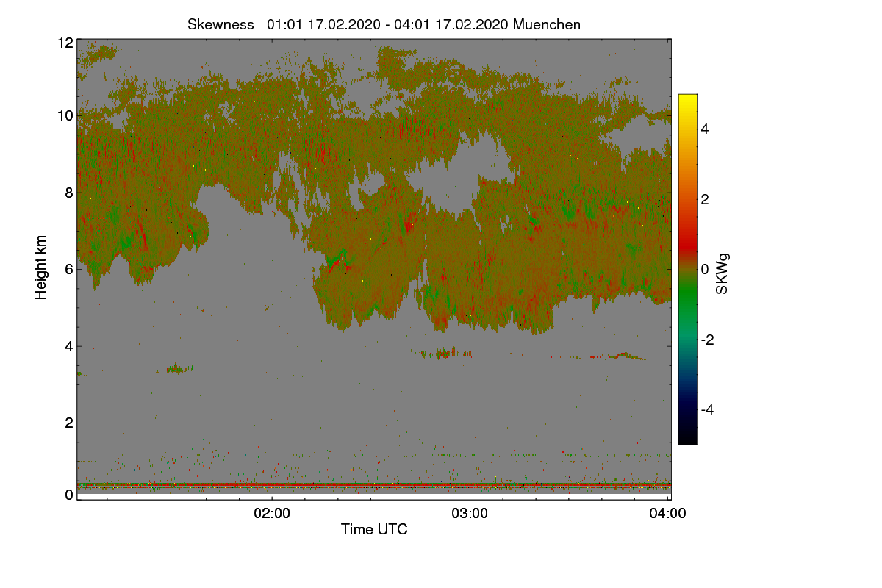Click the height axis tick label 8
Image resolution: width=882 pixels, height=588 pixels.
[x=68, y=193]
